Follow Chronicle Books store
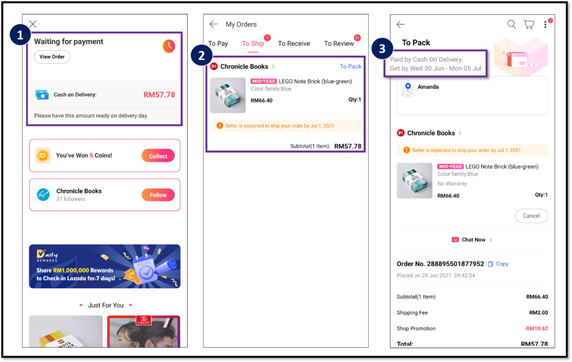 pyautogui.click(x=158, y=195)
